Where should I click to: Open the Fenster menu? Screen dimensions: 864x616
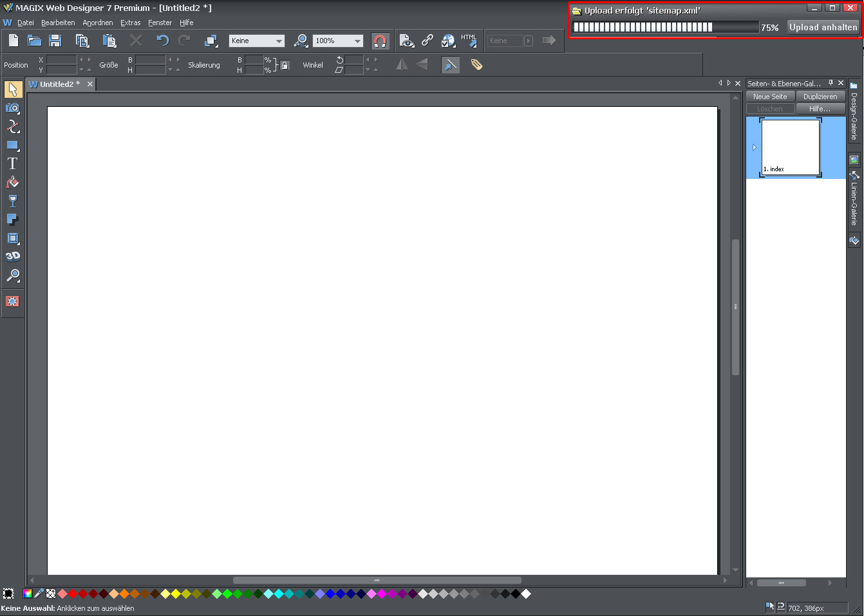(x=160, y=23)
